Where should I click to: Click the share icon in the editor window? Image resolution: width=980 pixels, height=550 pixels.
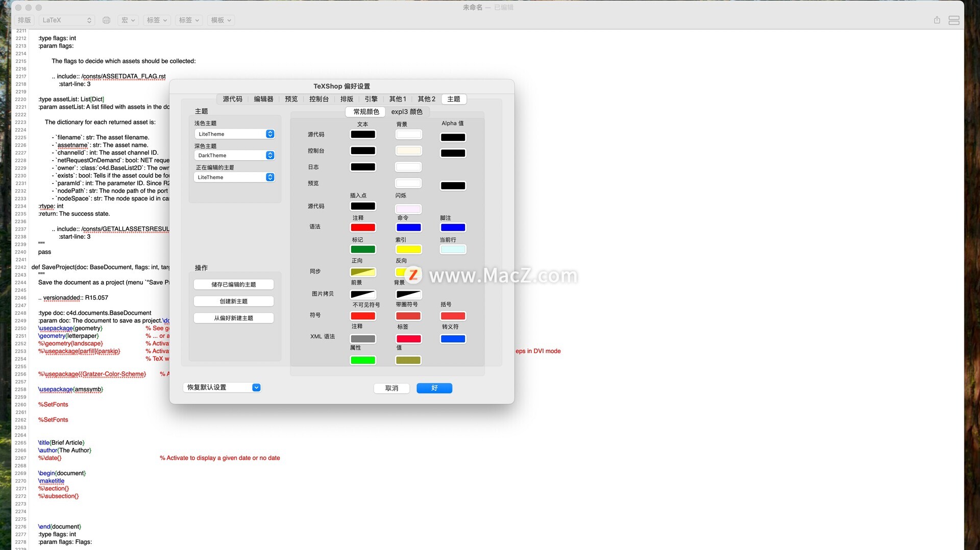pyautogui.click(x=937, y=20)
